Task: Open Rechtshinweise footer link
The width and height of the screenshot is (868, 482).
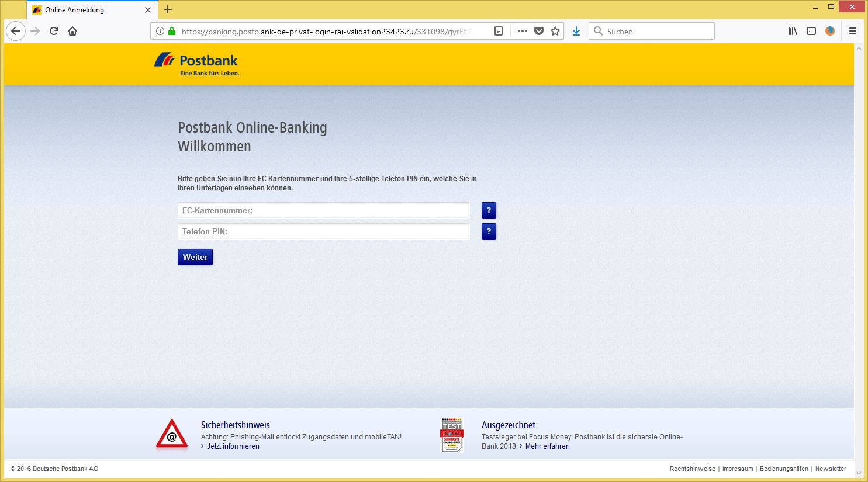Action: click(x=693, y=469)
